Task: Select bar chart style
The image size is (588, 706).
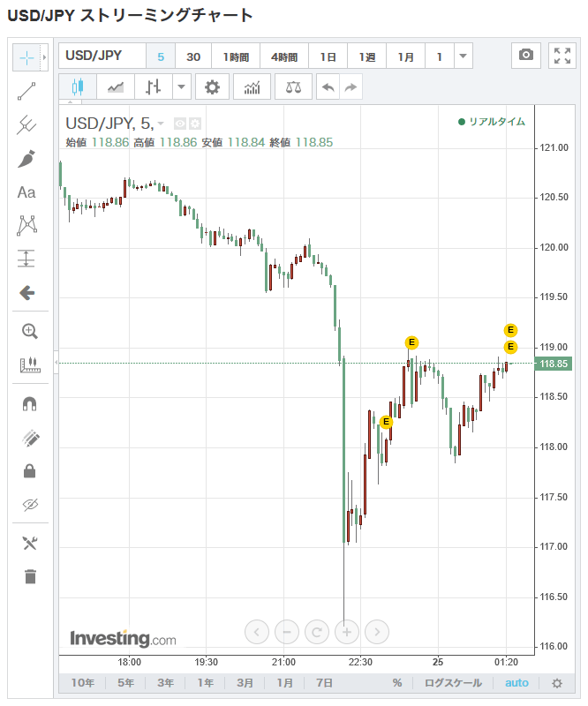Action: coord(154,86)
